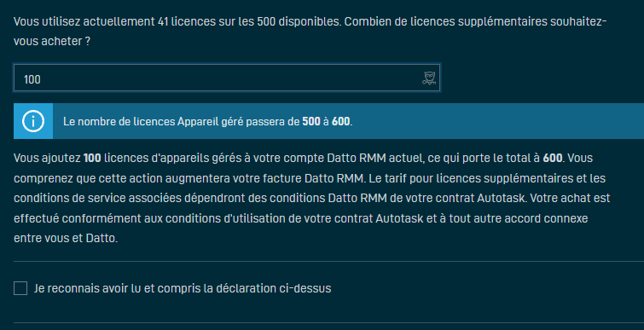Click the bold 600 total in the paragraph
Viewport: 644px width, 330px height.
click(x=553, y=158)
